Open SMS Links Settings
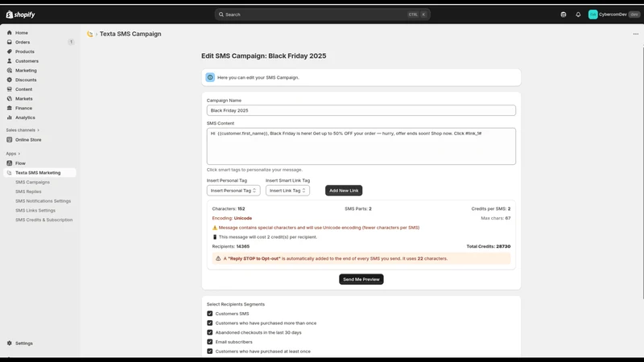644x362 pixels. pyautogui.click(x=35, y=211)
